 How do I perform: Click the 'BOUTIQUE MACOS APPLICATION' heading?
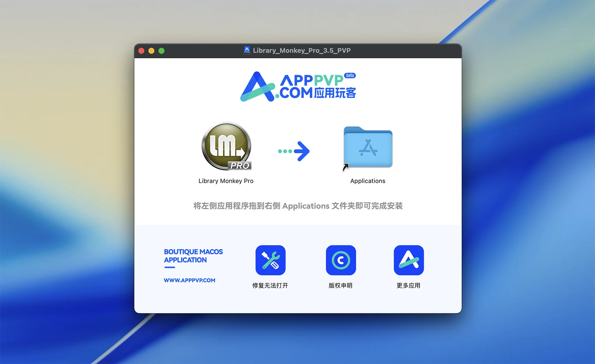(193, 256)
